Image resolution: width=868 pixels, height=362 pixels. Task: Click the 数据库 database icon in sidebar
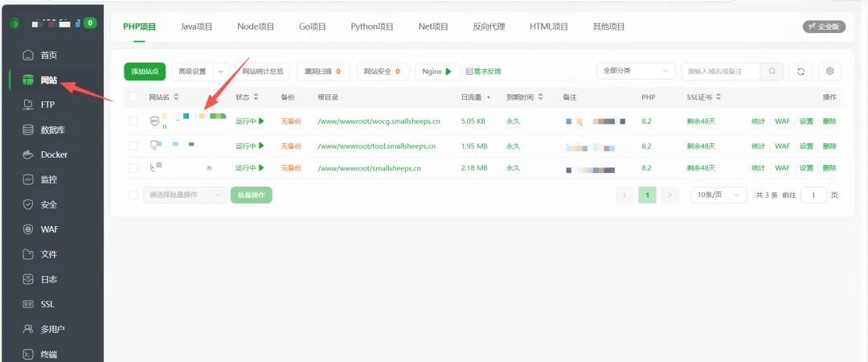pos(28,130)
